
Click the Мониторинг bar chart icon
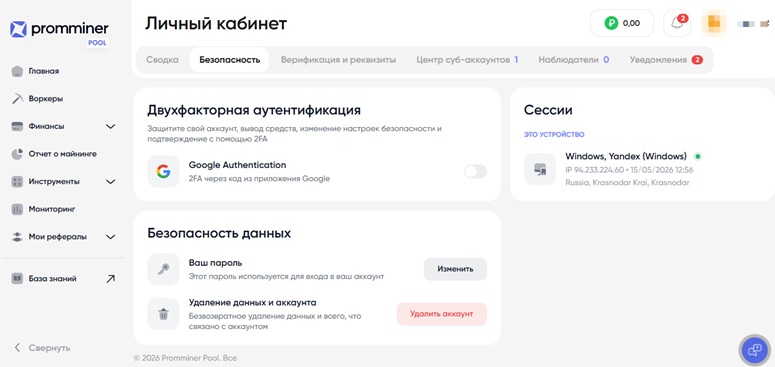[17, 209]
